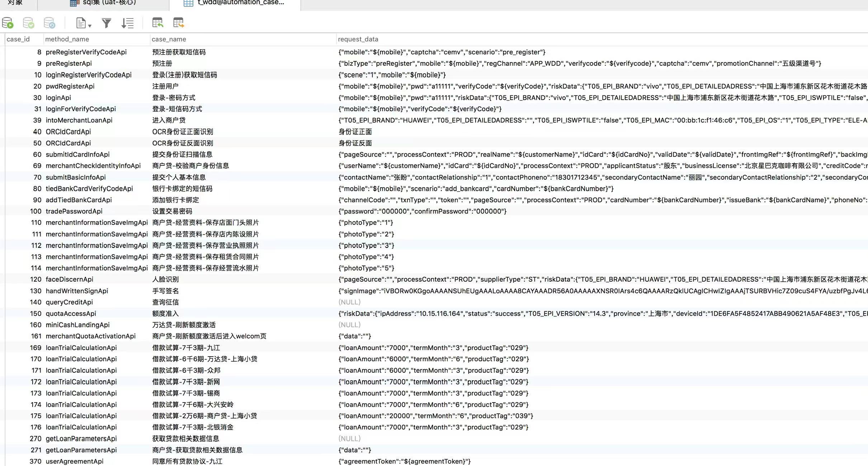Image resolution: width=868 pixels, height=466 pixels.
Task: Click the case_id column header
Action: (18, 39)
